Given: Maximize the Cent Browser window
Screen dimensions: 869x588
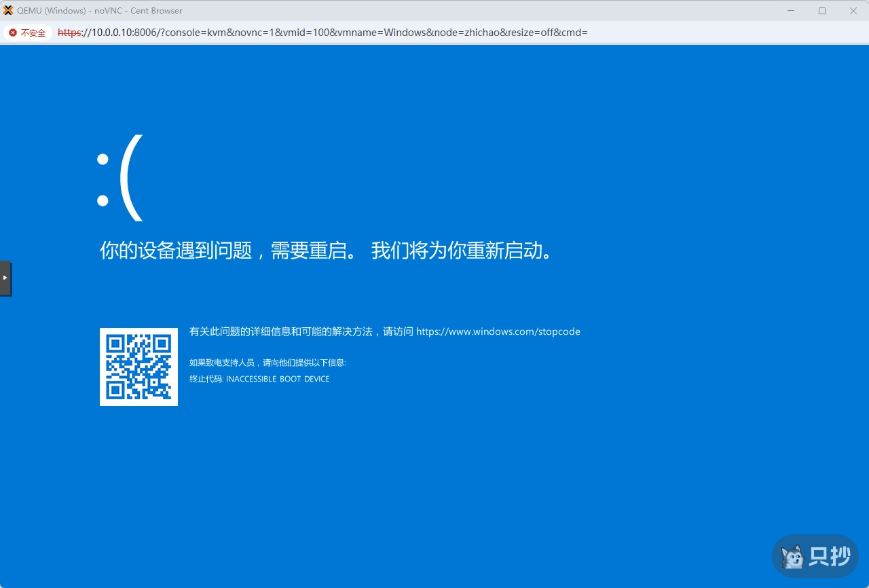Looking at the screenshot, I should [822, 10].
